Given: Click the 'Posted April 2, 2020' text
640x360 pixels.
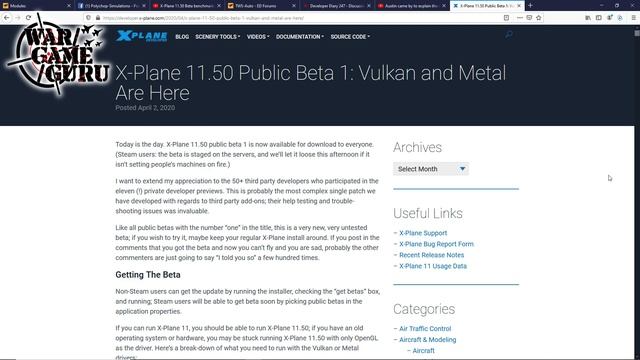Looking at the screenshot, I should pyautogui.click(x=145, y=108).
